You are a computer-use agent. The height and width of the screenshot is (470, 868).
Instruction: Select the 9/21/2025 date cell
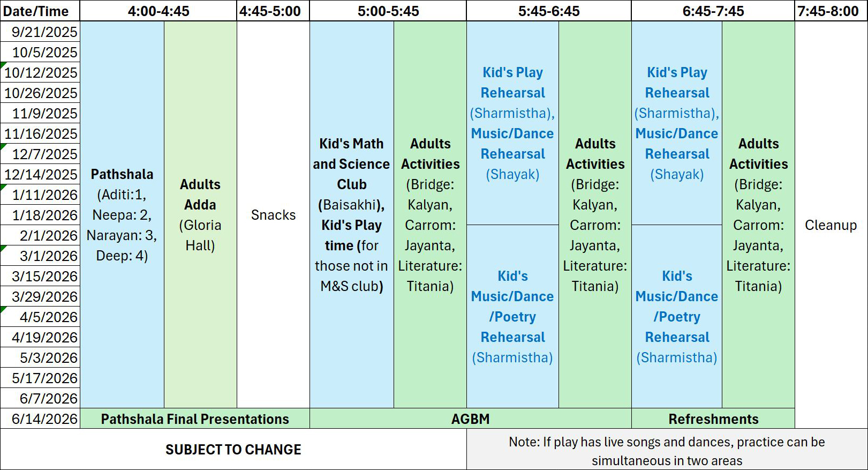pos(40,32)
